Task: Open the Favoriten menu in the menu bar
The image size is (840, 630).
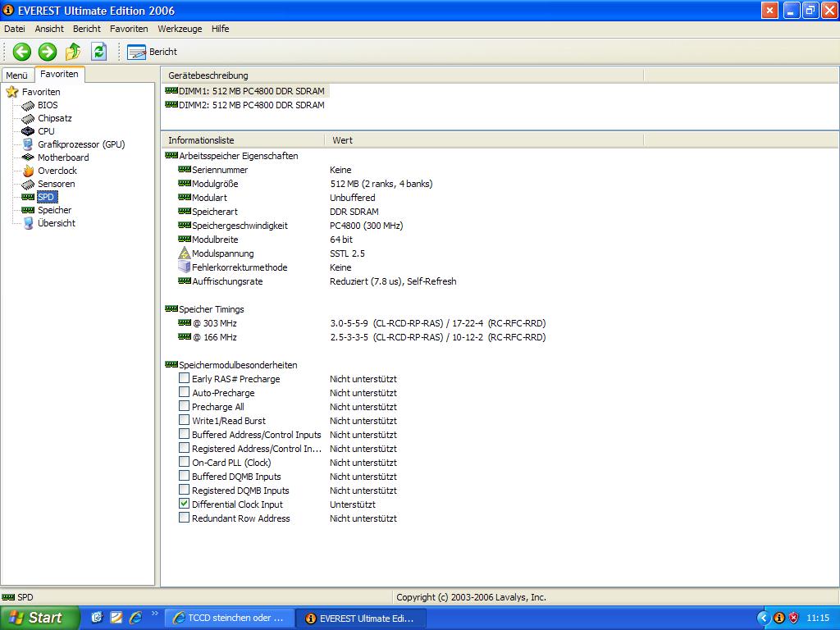Action: pyautogui.click(x=129, y=29)
